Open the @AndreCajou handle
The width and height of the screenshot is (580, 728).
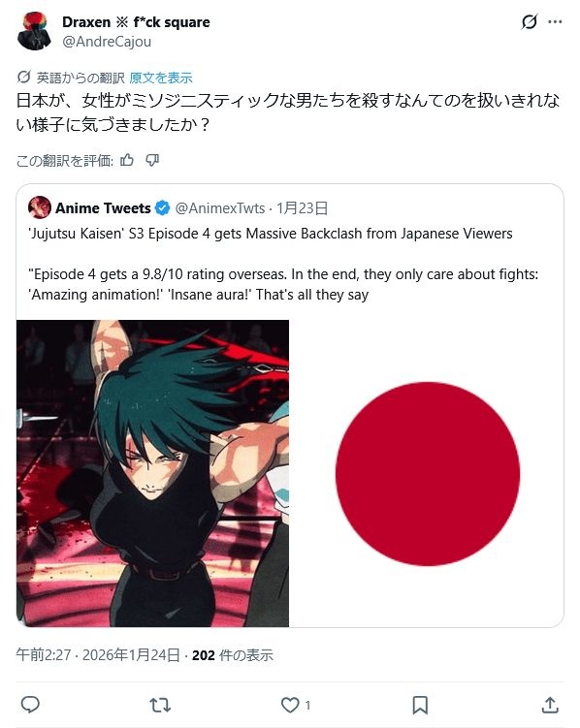(107, 42)
